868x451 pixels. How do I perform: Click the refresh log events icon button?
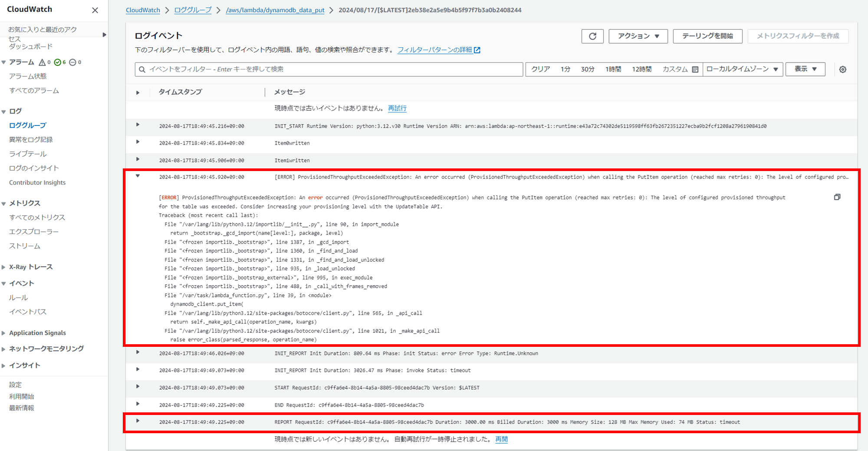point(592,36)
